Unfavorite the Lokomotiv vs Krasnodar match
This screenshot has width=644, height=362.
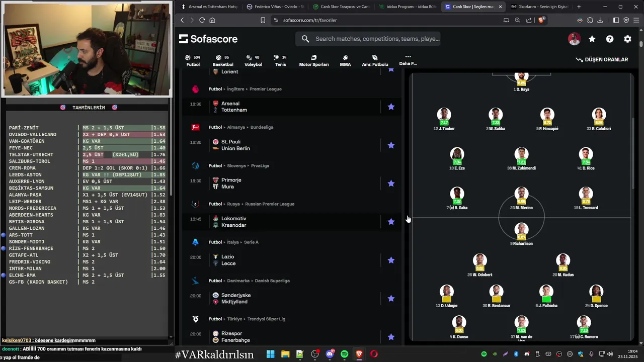(x=391, y=222)
